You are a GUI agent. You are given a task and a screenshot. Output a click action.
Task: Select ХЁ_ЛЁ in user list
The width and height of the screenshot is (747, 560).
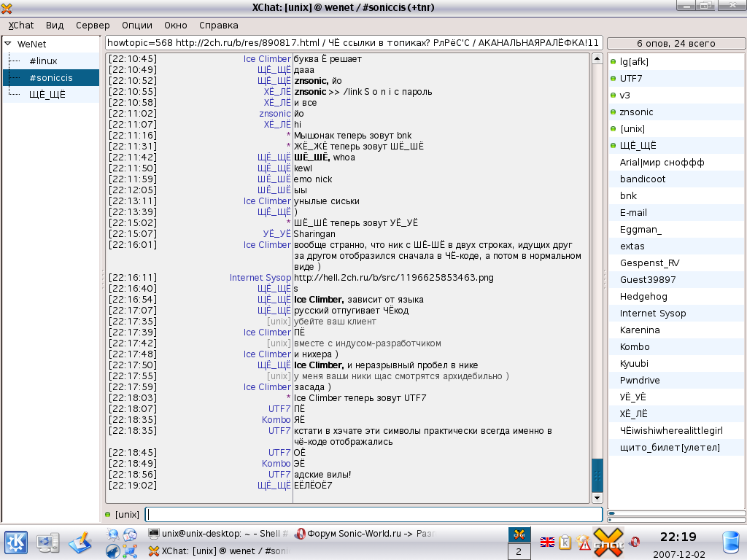[676, 414]
